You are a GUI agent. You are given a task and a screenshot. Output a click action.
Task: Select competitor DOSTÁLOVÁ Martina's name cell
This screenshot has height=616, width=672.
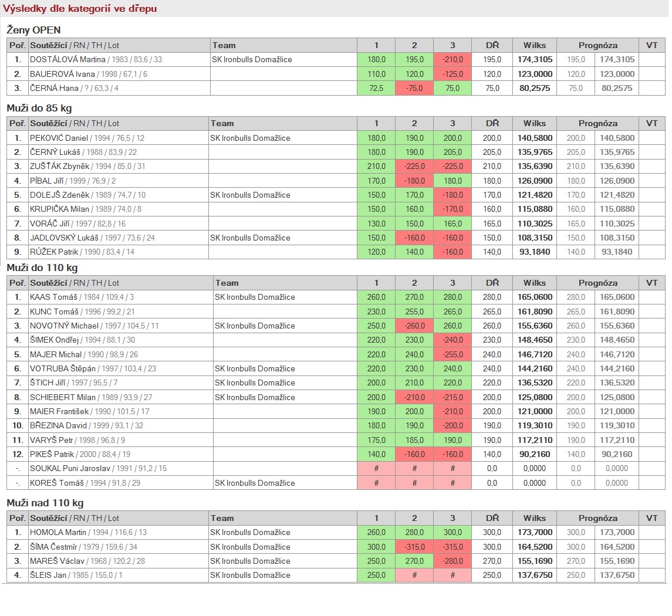click(119, 59)
